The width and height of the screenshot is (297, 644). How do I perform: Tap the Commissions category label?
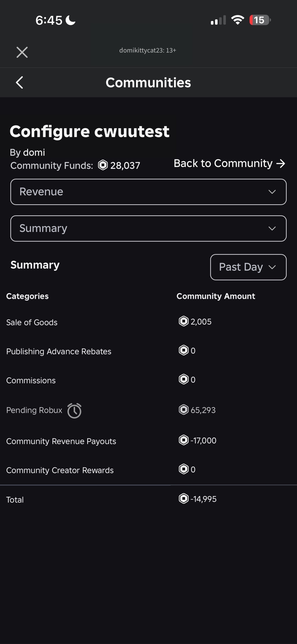[31, 380]
